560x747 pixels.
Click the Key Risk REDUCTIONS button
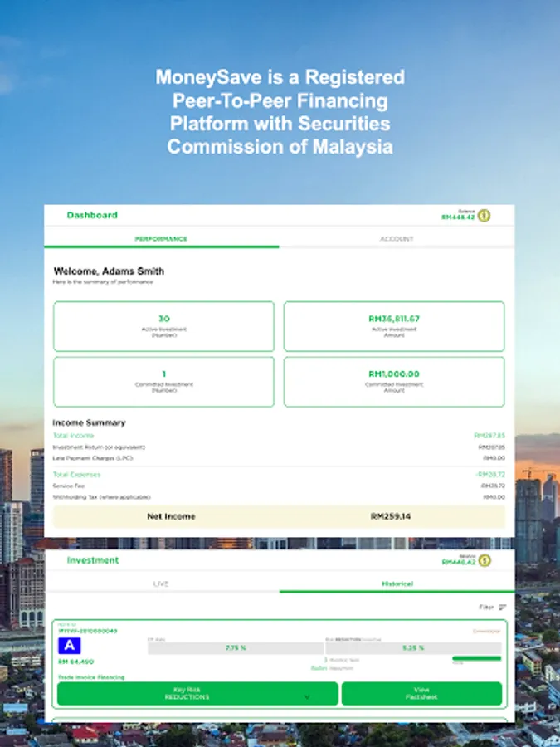(x=197, y=694)
